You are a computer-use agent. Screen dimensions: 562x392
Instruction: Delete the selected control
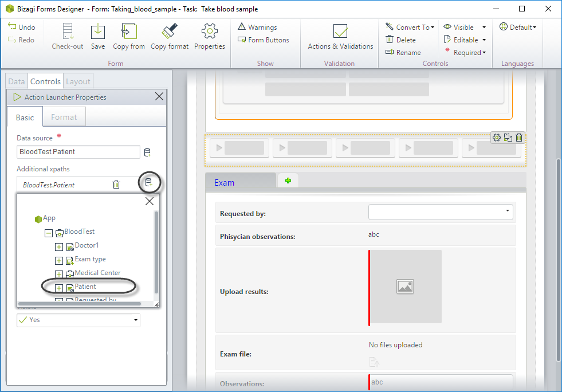[x=400, y=40]
